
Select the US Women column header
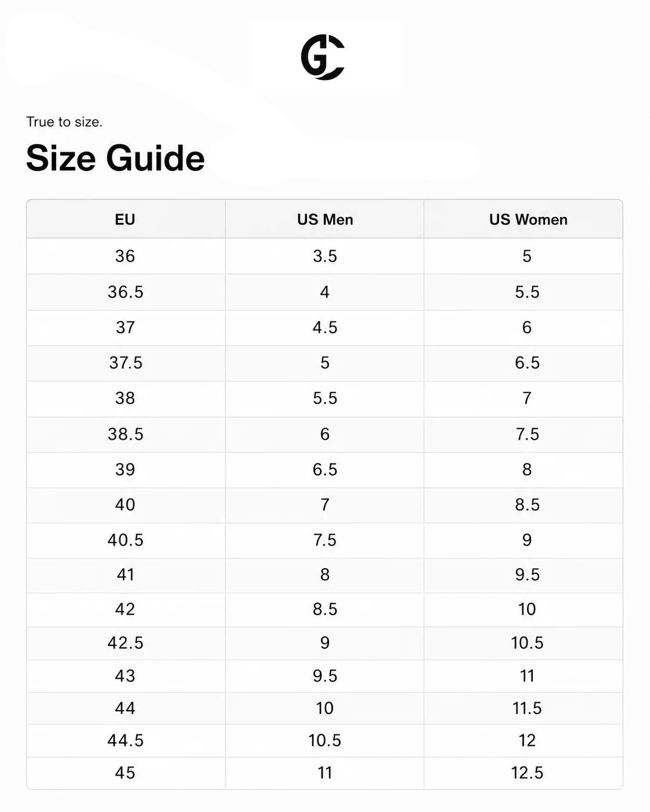click(x=528, y=220)
